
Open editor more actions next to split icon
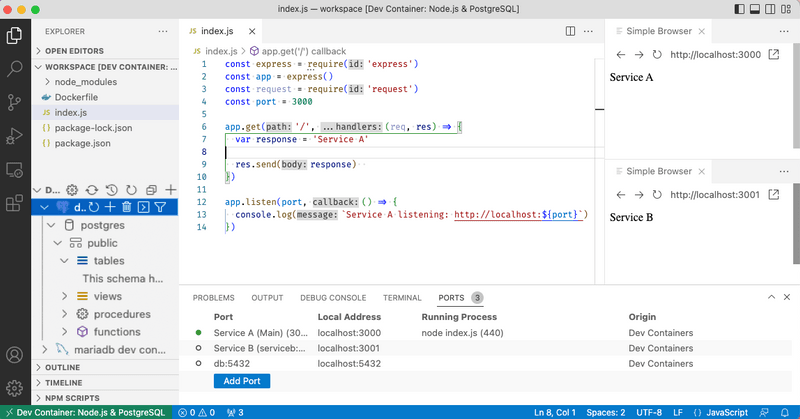588,31
